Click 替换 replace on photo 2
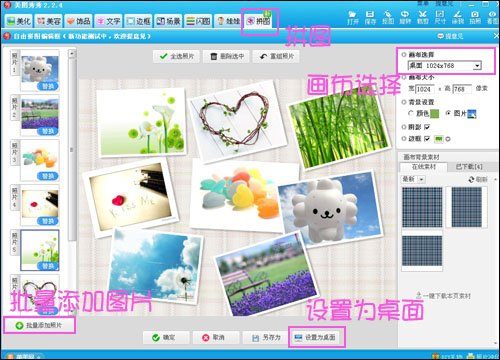Screen dimensions: 500x360 (x=48, y=131)
